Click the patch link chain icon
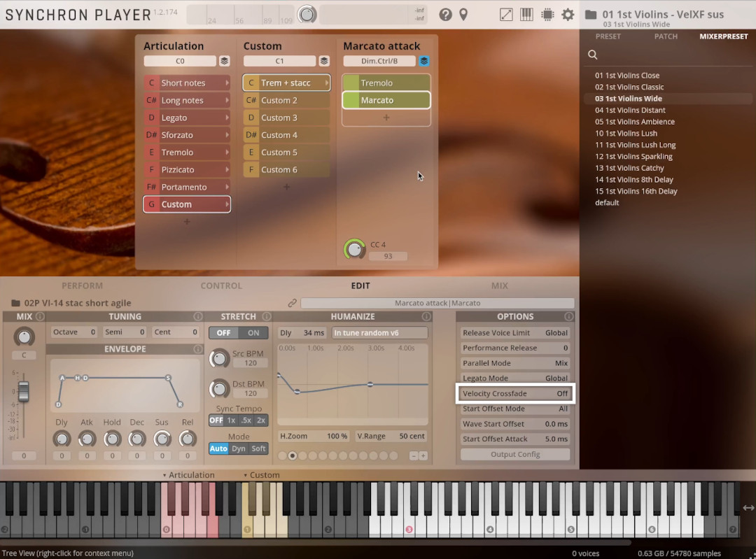Viewport: 756px width, 559px height. 292,303
